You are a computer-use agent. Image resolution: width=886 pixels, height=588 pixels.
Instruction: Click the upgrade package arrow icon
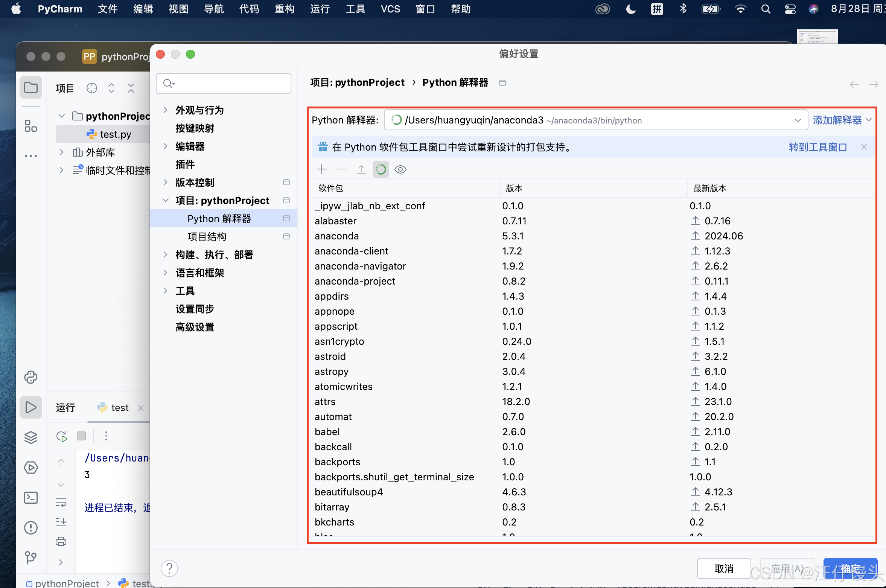coord(361,169)
